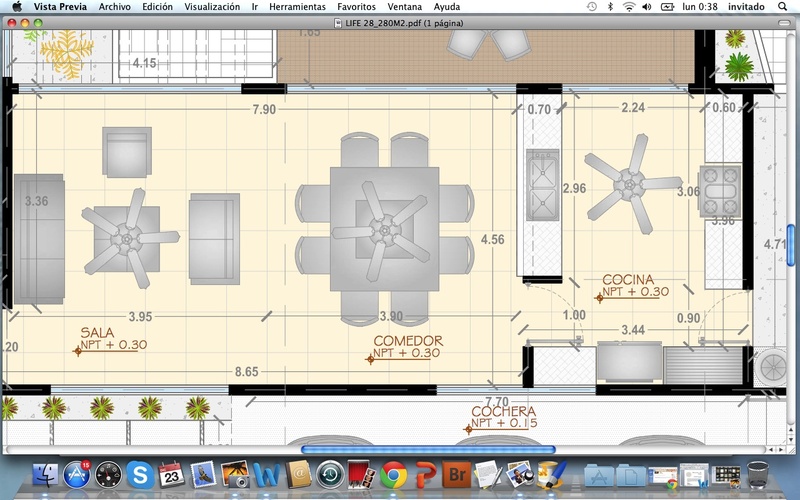
Task: Launch Microsoft Word from the Dock
Action: click(x=266, y=474)
